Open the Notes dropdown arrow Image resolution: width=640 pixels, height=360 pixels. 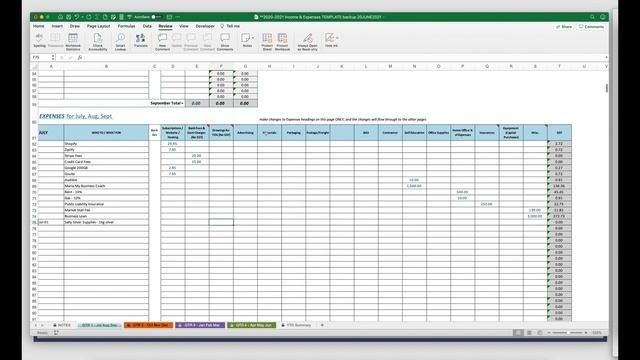[x=253, y=38]
